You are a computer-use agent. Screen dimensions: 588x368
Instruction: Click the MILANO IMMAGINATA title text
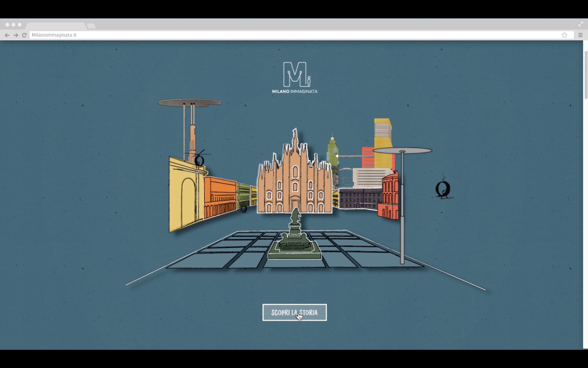click(295, 91)
